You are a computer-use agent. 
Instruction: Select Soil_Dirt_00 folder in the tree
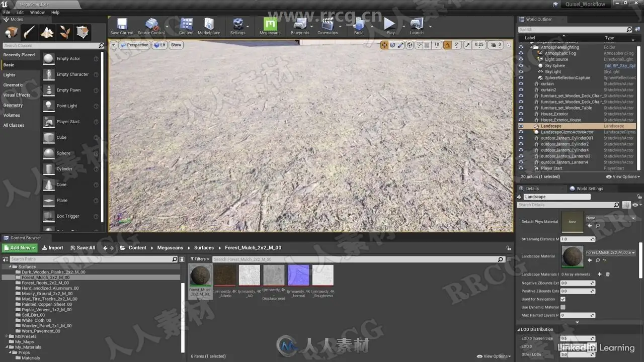pos(33,315)
